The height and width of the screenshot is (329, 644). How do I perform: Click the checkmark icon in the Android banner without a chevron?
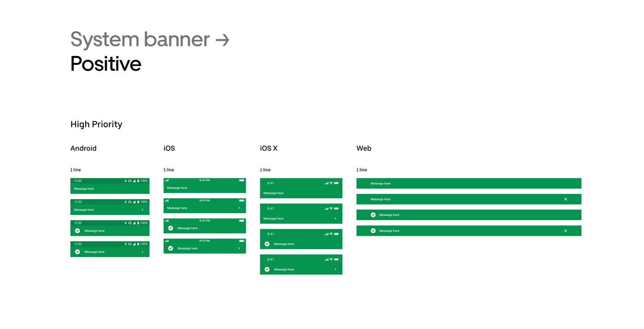pos(77,231)
